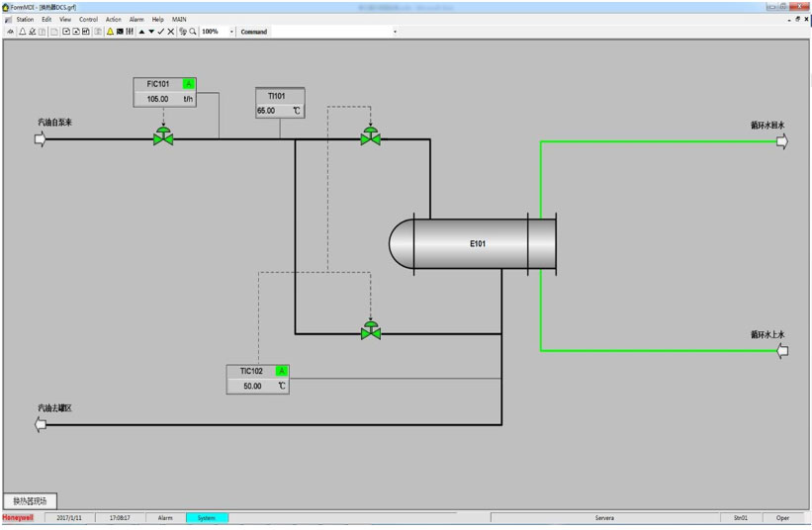Click the acknowledge alarm bell icon

32,32
